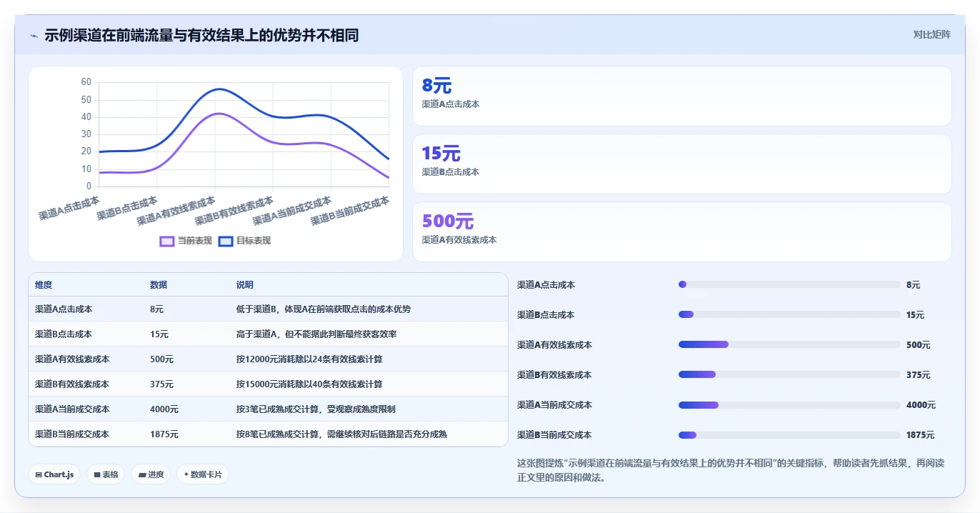Click the 1875元 value beside progress bar
Viewport: 980px width, 513px height.
click(920, 434)
